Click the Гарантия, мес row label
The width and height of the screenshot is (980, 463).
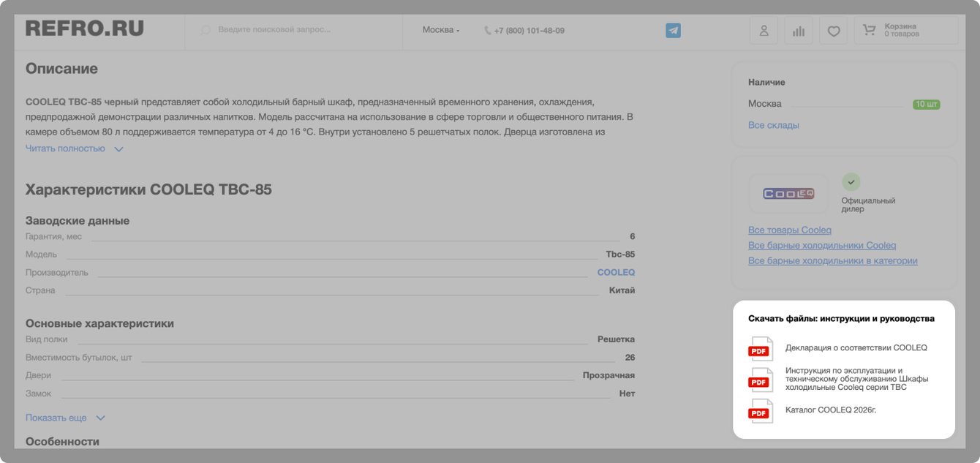tap(54, 236)
